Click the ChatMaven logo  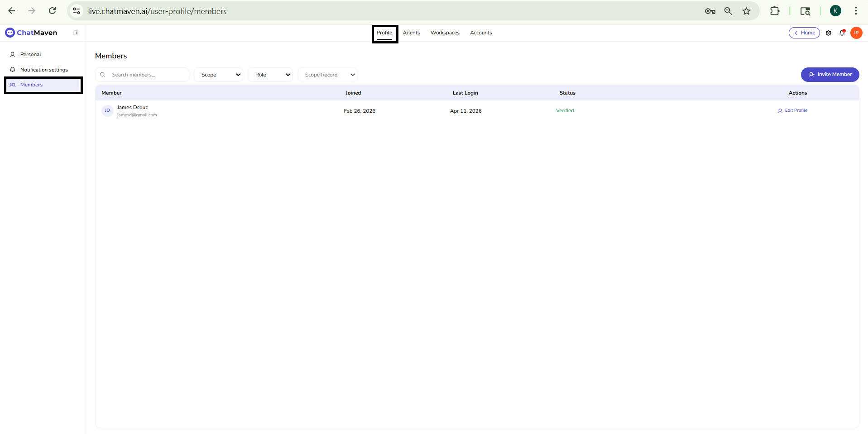click(31, 33)
